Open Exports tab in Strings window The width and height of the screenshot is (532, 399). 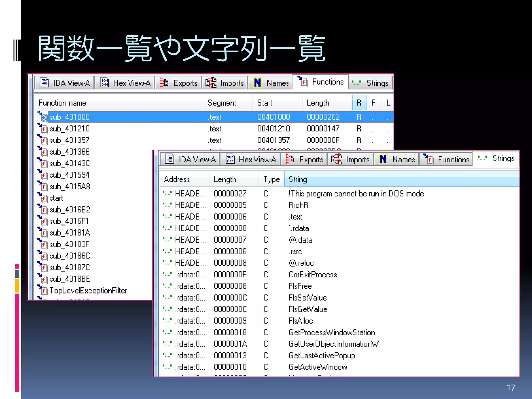304,159
